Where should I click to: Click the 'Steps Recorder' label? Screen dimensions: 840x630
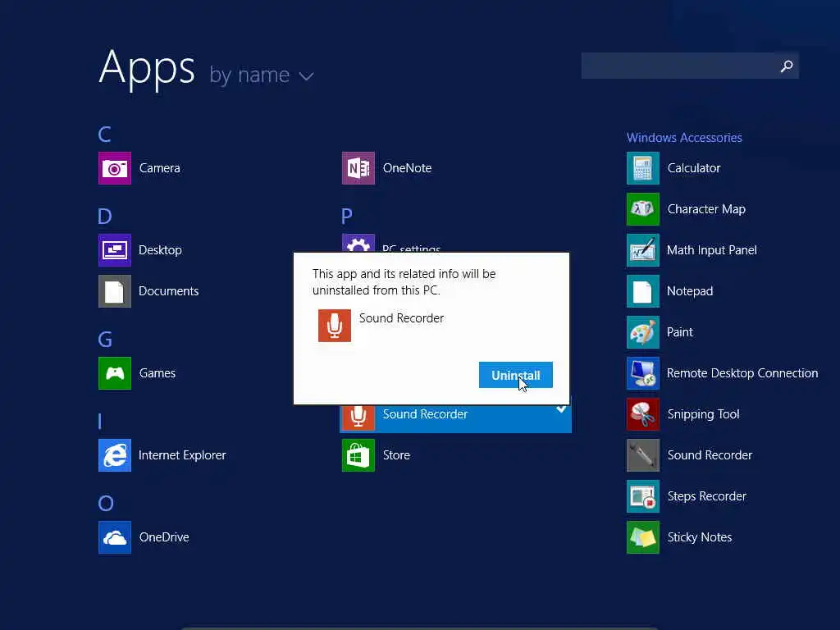[x=706, y=496]
